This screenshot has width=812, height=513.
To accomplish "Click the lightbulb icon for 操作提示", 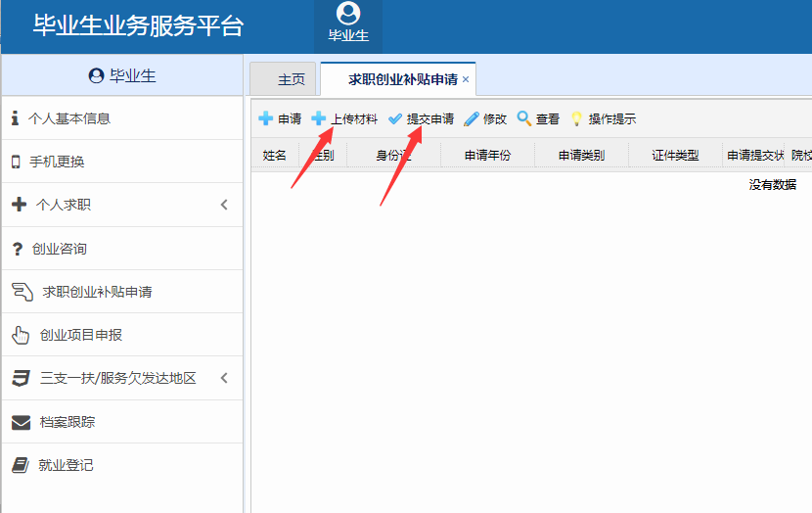I will pyautogui.click(x=577, y=118).
